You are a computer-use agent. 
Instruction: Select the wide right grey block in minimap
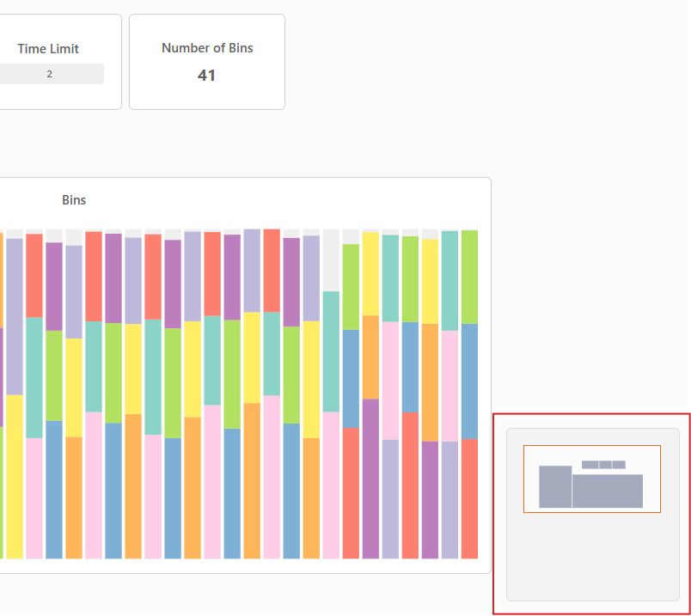[x=608, y=491]
